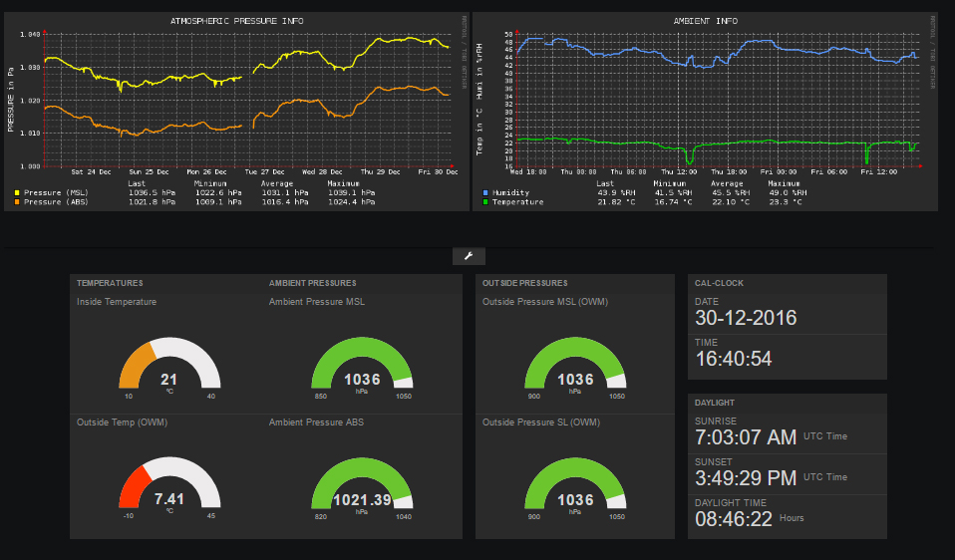Screen dimensions: 955x560
Task: Click the AMBIENT INFO graph title
Action: 706,21
